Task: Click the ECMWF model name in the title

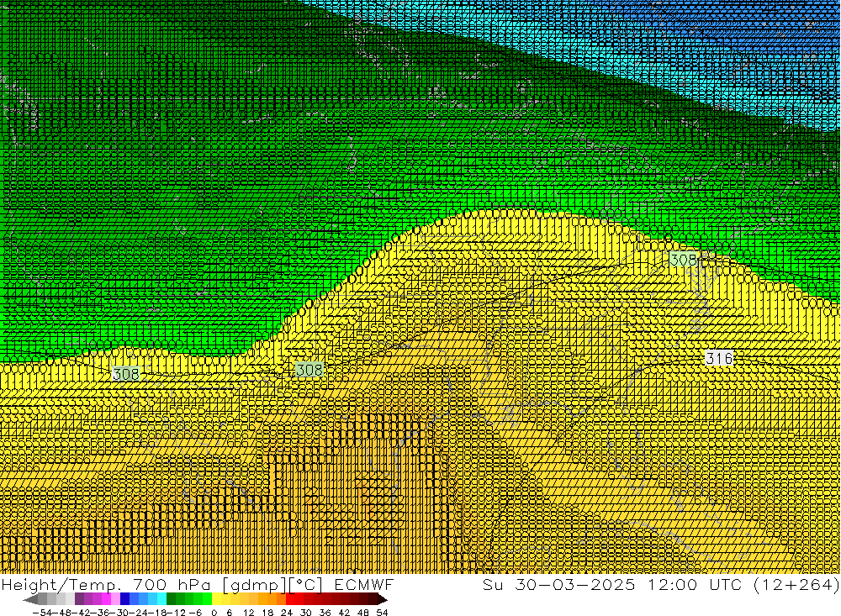Action: (x=363, y=584)
